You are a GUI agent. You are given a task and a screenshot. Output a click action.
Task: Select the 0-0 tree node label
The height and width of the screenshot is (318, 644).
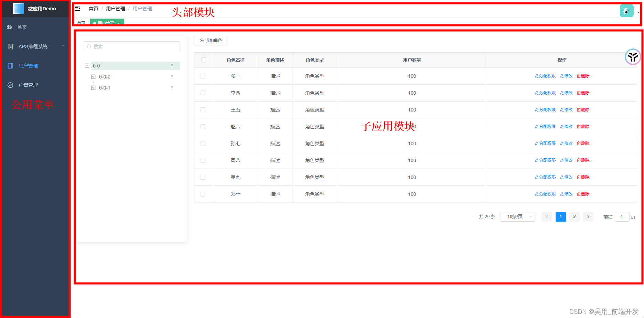tap(96, 66)
